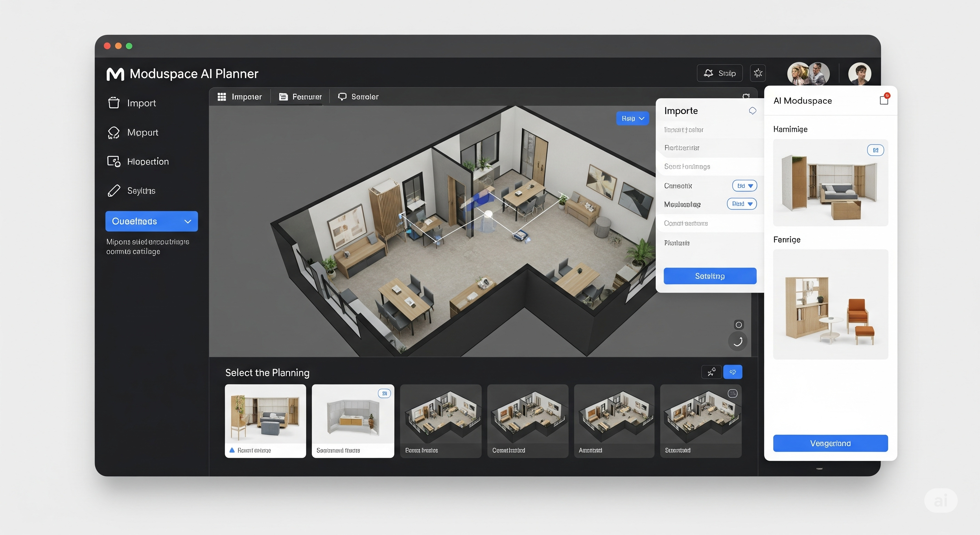The width and height of the screenshot is (980, 535).
Task: Click the Hlopertion screen icon
Action: pos(114,162)
